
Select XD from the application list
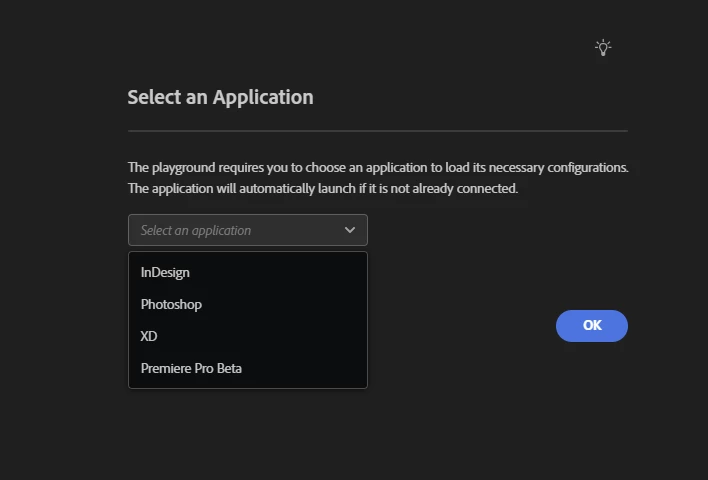tap(248, 336)
